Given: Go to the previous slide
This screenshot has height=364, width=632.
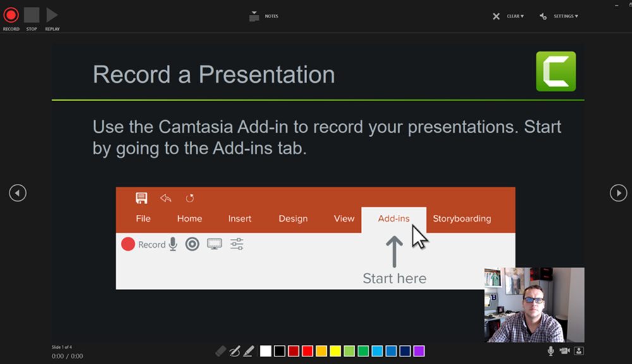Looking at the screenshot, I should (x=18, y=193).
